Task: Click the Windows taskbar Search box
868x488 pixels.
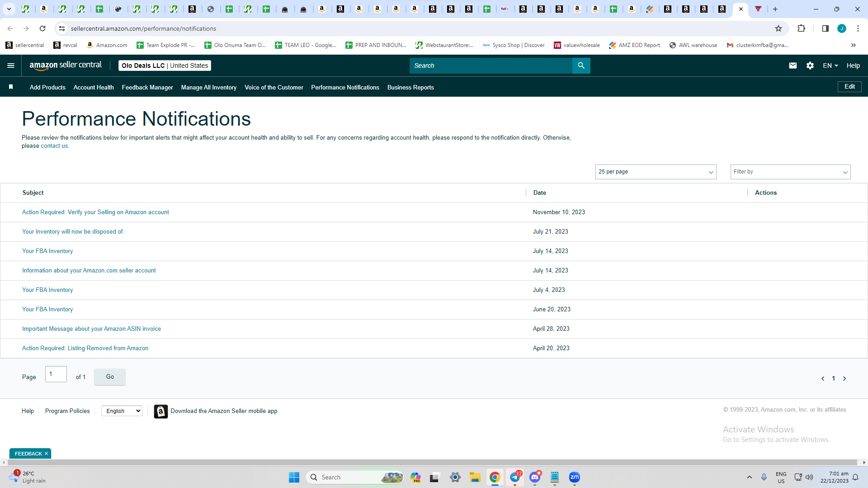Action: 355,477
